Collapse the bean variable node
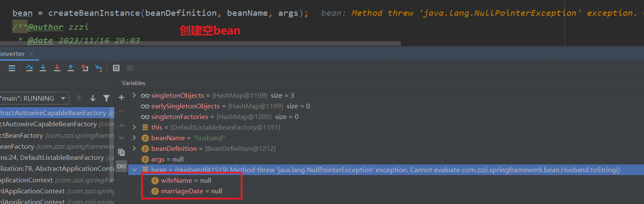The height and width of the screenshot is (204, 644). (135, 170)
